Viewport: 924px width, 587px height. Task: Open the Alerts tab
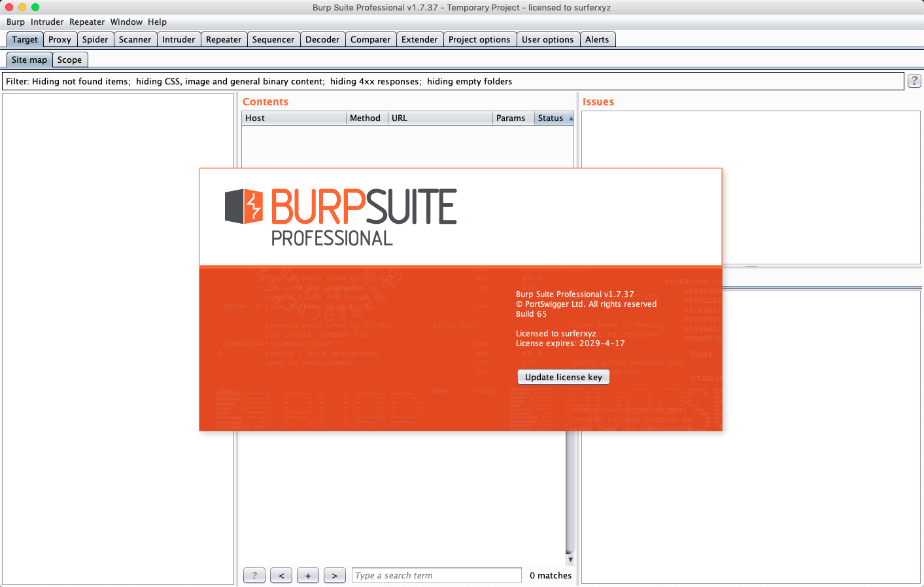pyautogui.click(x=597, y=39)
